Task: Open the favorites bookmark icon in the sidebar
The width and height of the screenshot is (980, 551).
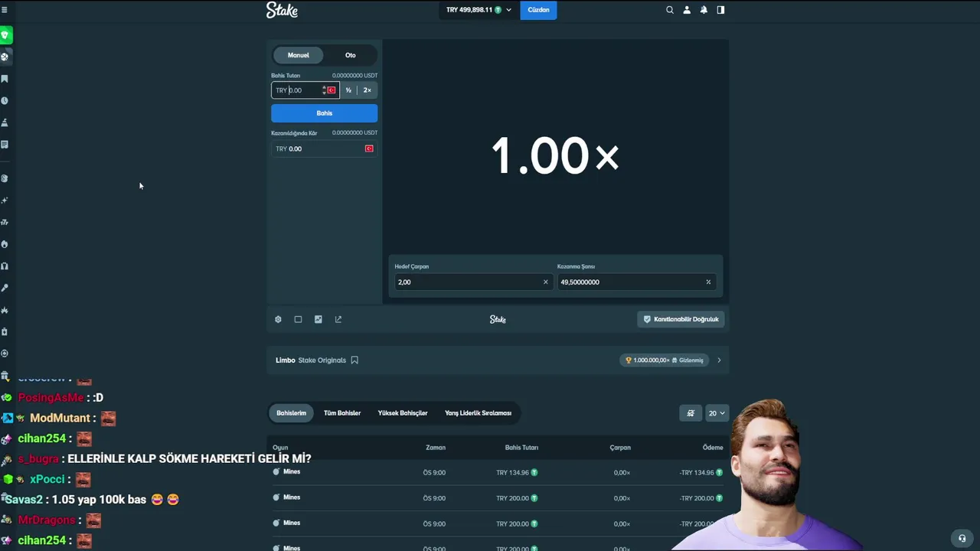Action: tap(5, 79)
